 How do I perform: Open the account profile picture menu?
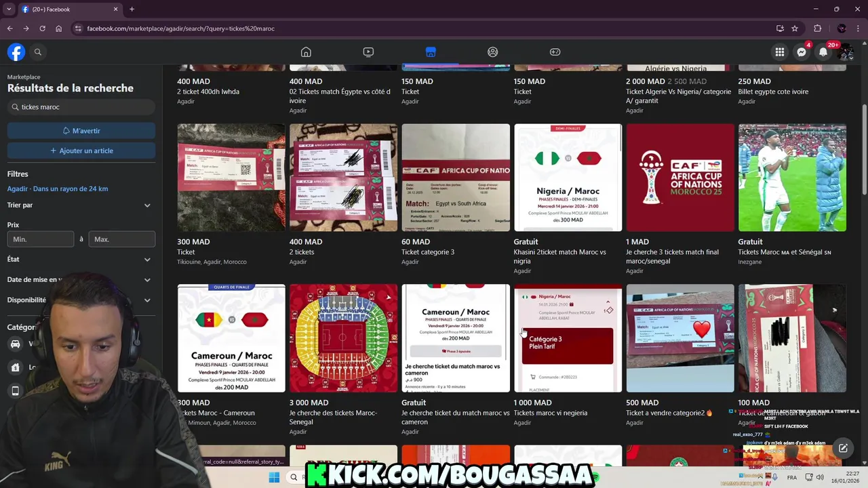[x=845, y=52]
